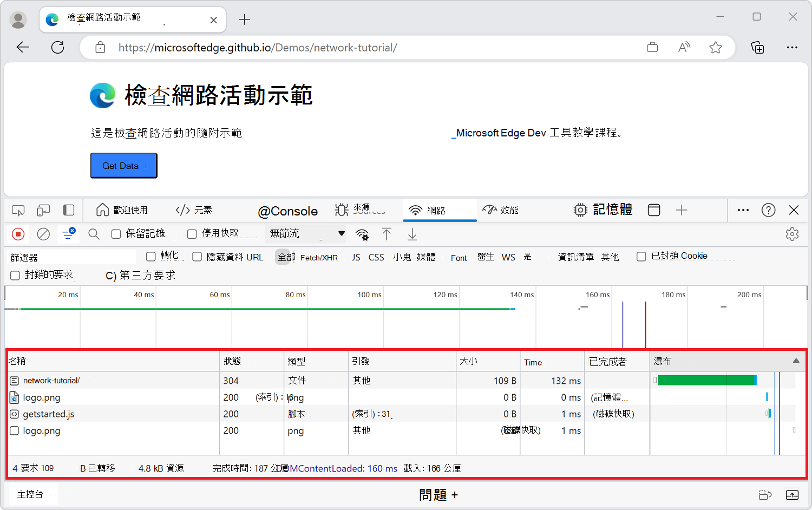Toggle the device emulation tool
This screenshot has height=510, width=812.
43,210
